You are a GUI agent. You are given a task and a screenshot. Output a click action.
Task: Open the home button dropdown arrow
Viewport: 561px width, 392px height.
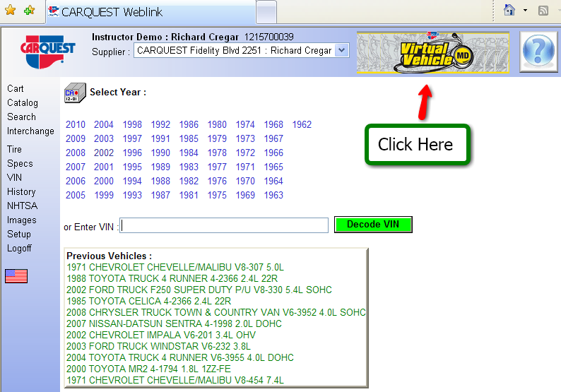525,11
